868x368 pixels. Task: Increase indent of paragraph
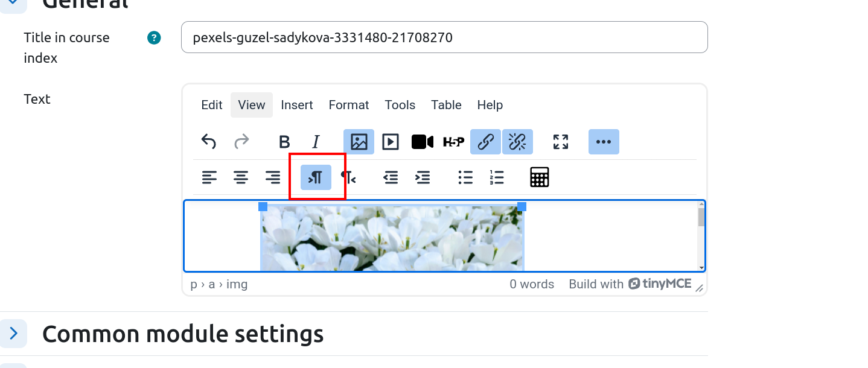423,177
